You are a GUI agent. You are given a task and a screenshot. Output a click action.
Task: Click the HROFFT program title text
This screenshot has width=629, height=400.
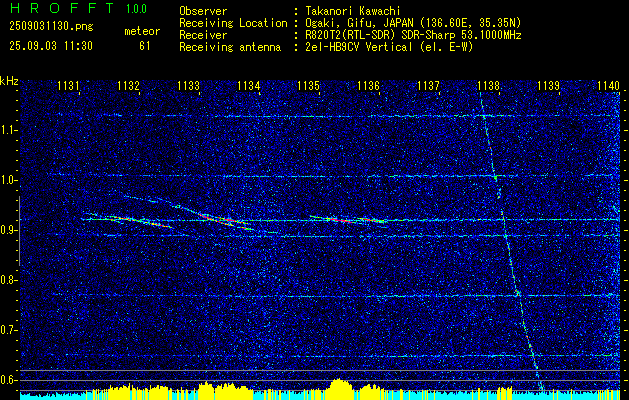(62, 8)
